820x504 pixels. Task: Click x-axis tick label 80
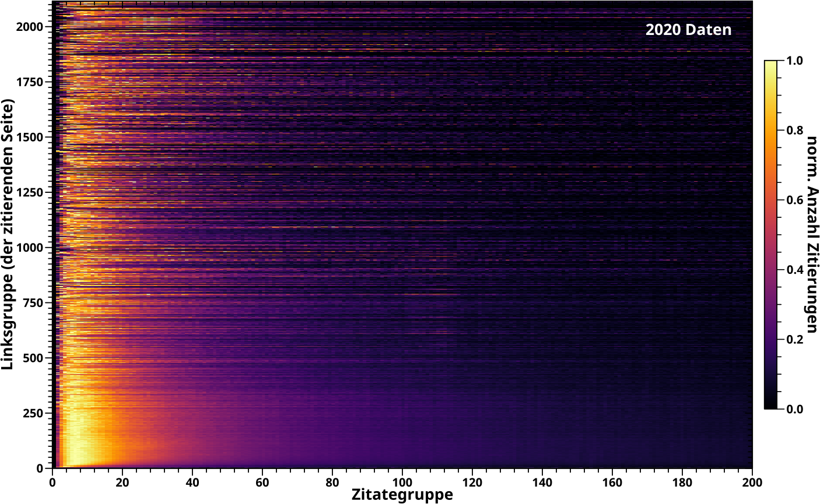(332, 482)
